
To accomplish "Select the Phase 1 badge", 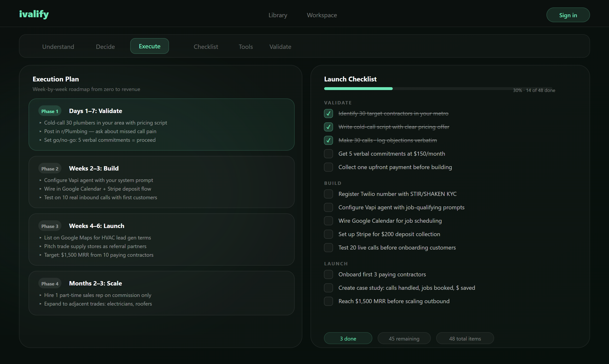I will click(50, 111).
